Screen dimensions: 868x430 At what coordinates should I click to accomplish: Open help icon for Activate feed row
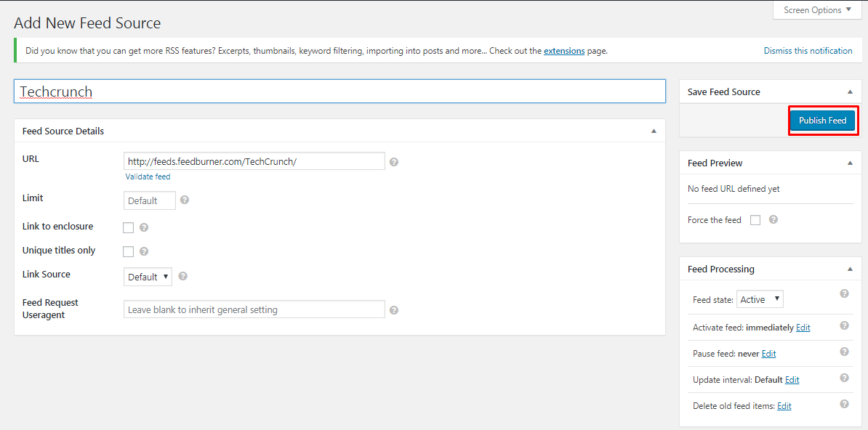(844, 325)
